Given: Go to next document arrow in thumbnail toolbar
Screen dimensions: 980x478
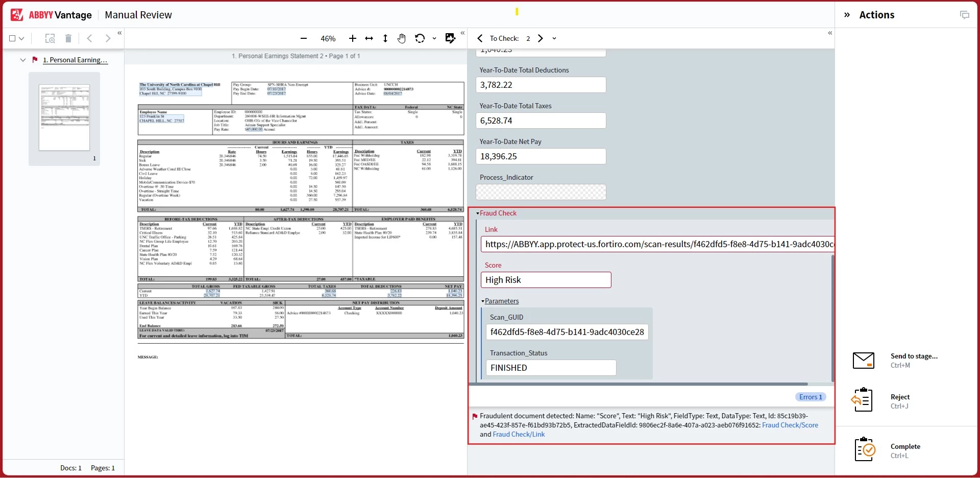Looking at the screenshot, I should coord(108,38).
